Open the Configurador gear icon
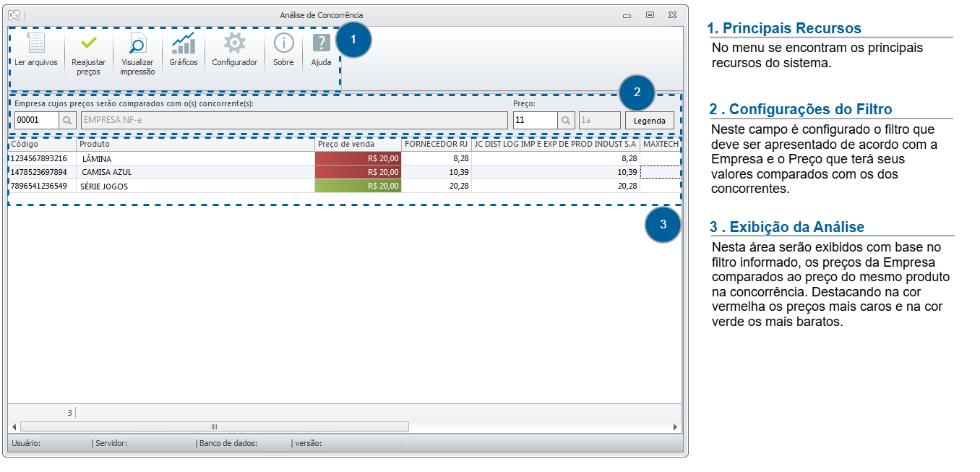Screen dimensions: 980x472 coord(234,43)
